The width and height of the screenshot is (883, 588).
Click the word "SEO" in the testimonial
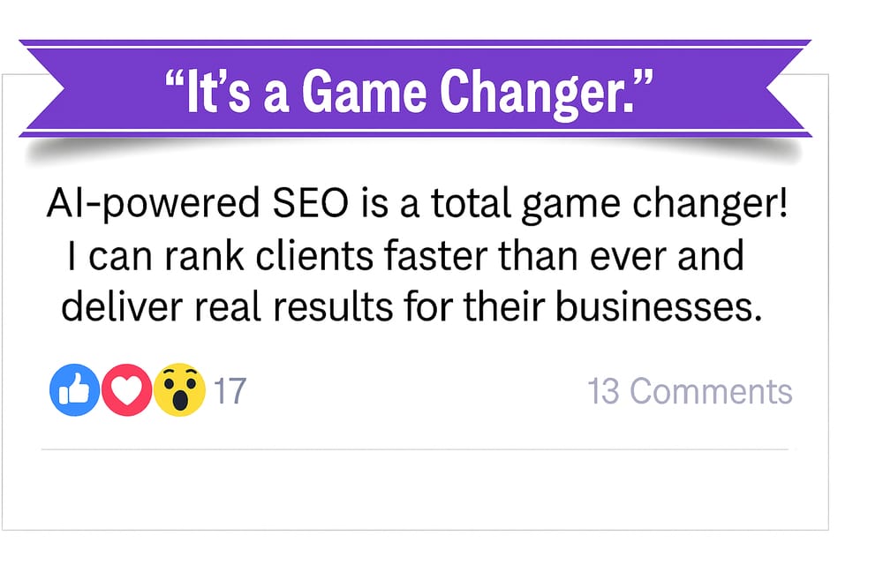pos(311,203)
